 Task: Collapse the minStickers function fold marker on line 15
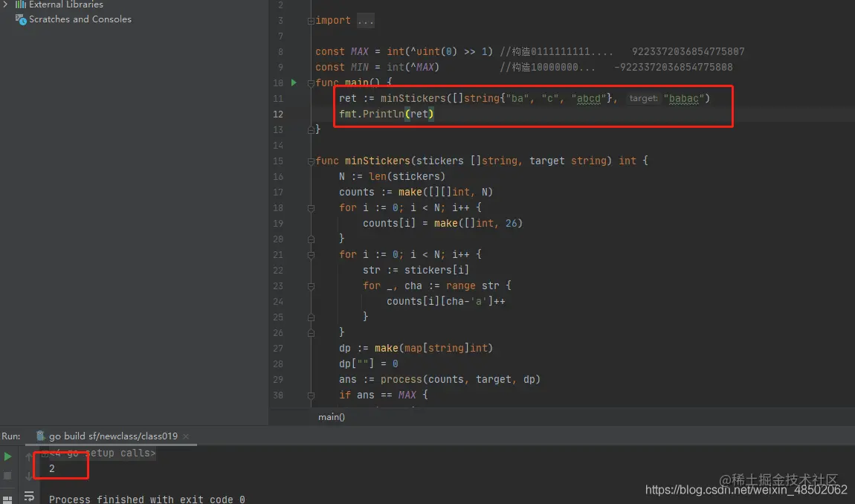click(x=311, y=161)
